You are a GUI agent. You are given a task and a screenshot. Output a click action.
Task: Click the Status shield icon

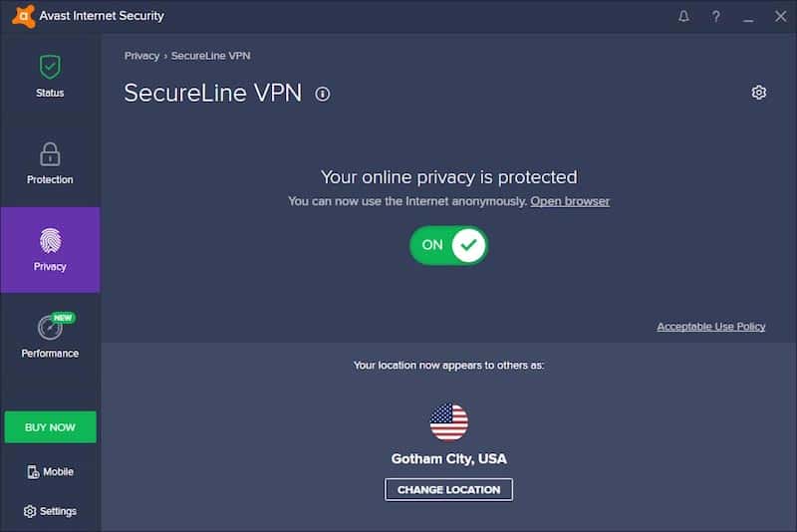[50, 67]
